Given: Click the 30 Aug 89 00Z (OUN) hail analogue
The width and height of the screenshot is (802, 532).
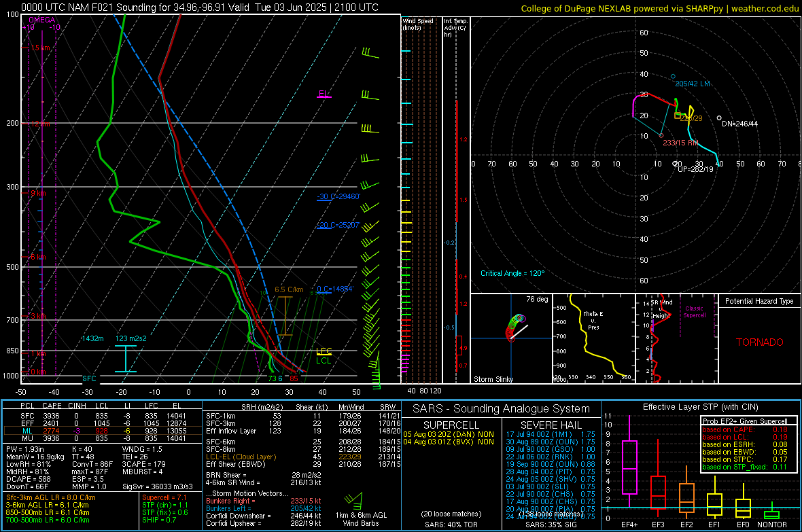Looking at the screenshot, I should click(551, 442).
